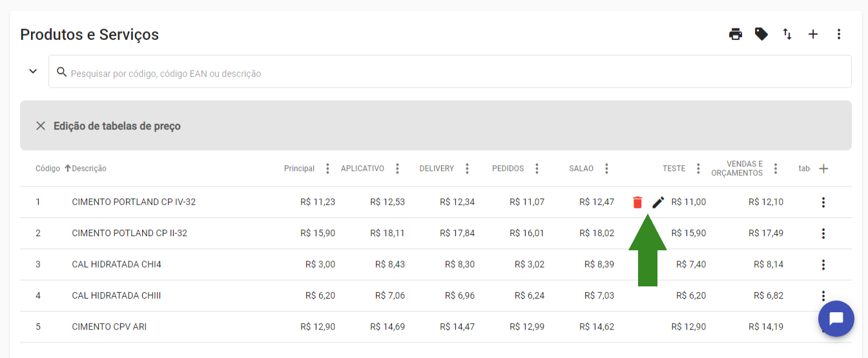Image resolution: width=868 pixels, height=358 pixels.
Task: Open the chat support bubble
Action: pyautogui.click(x=836, y=319)
